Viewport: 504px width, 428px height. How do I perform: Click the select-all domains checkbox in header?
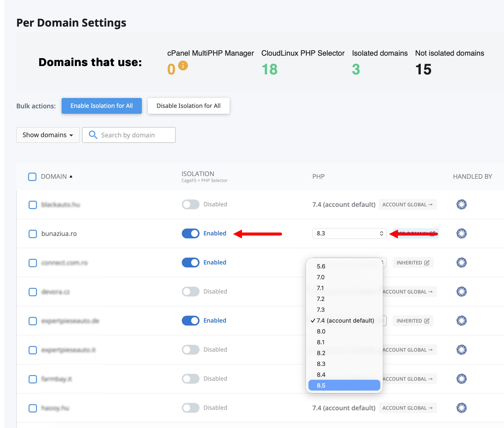(32, 177)
